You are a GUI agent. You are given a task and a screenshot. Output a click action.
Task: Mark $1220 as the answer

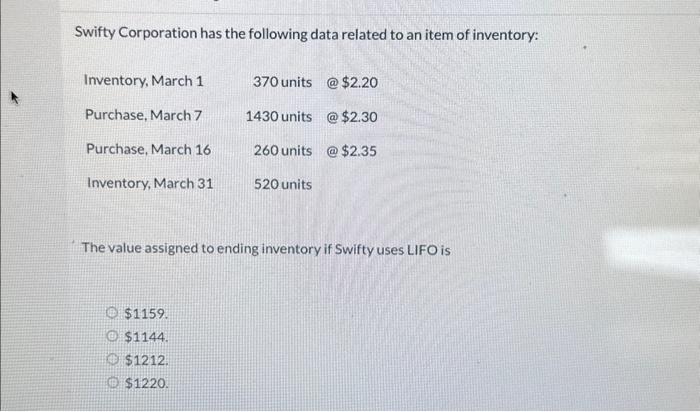click(114, 381)
